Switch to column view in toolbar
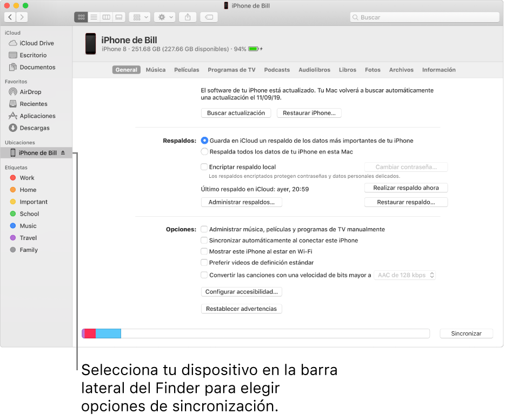 pyautogui.click(x=107, y=17)
